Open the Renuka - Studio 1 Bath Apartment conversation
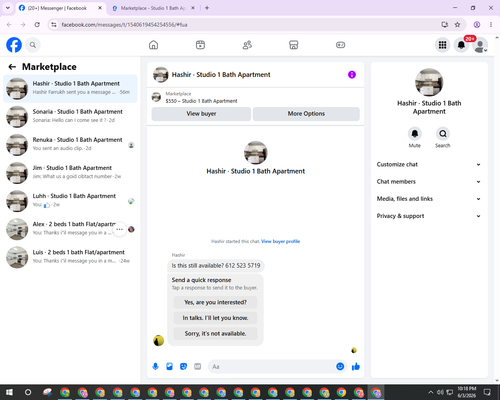The width and height of the screenshot is (500, 400). pos(70,145)
